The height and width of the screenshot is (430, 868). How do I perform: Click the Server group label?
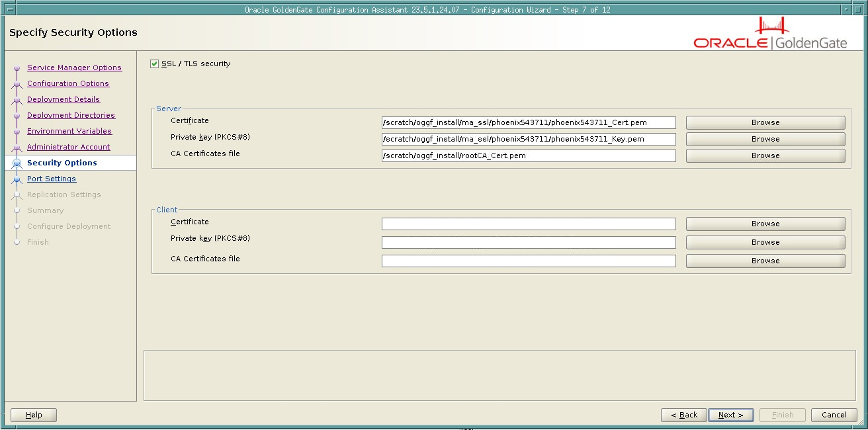point(169,108)
